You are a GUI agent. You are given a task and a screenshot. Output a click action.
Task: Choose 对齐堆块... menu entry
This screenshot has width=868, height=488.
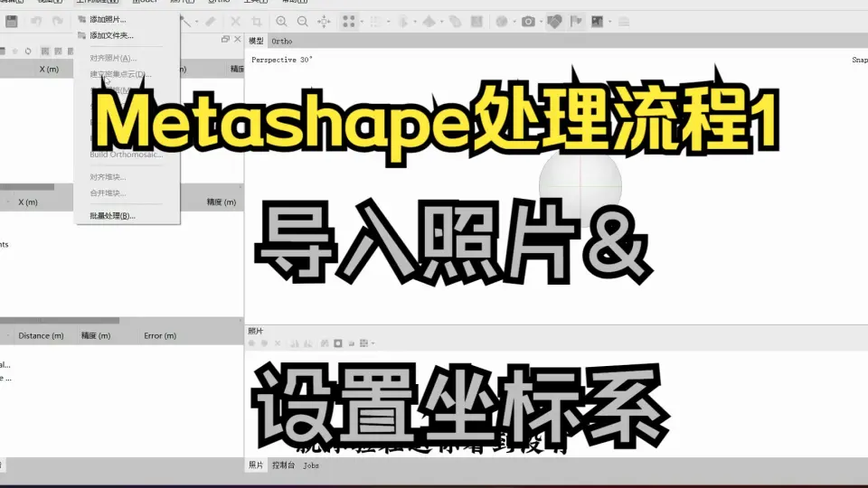pos(108,177)
